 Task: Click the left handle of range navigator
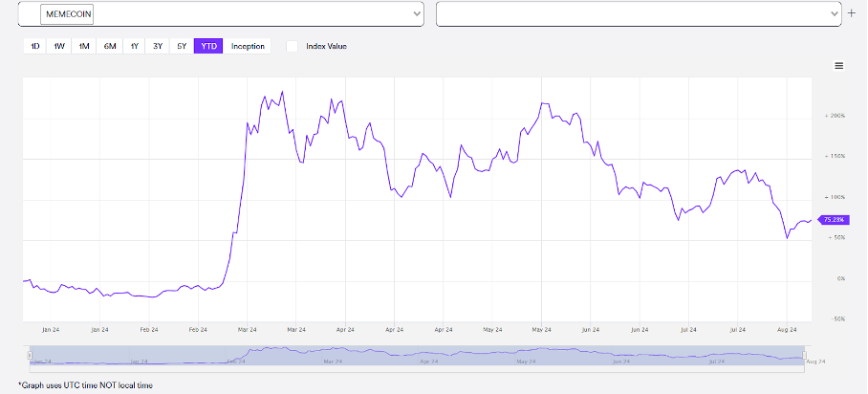[x=32, y=355]
